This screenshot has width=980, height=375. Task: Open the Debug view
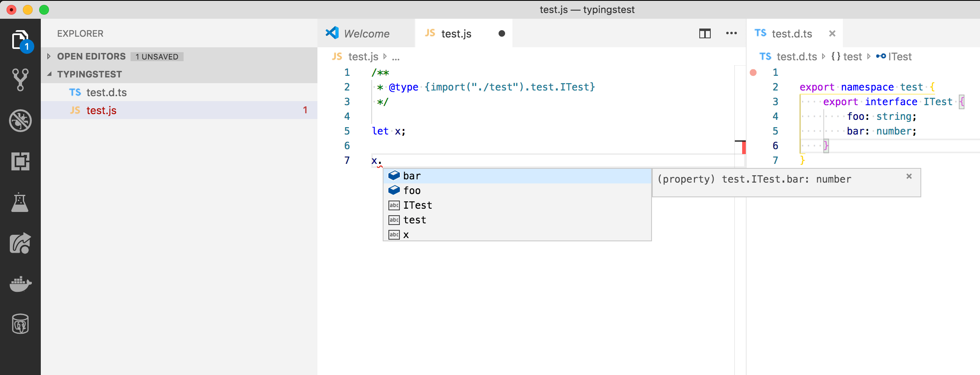click(20, 121)
